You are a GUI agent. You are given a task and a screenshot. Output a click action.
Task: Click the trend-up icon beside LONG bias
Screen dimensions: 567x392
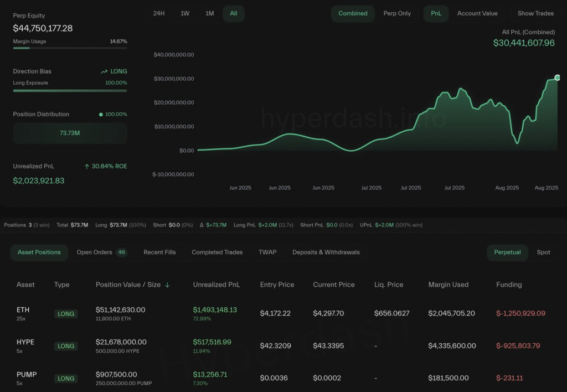[x=104, y=71]
